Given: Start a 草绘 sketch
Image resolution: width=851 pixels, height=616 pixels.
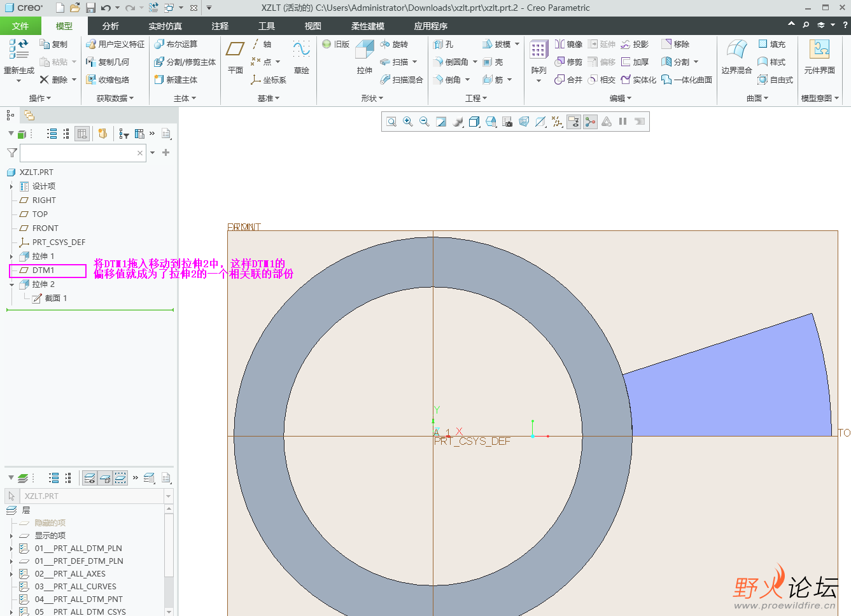Looking at the screenshot, I should click(302, 57).
